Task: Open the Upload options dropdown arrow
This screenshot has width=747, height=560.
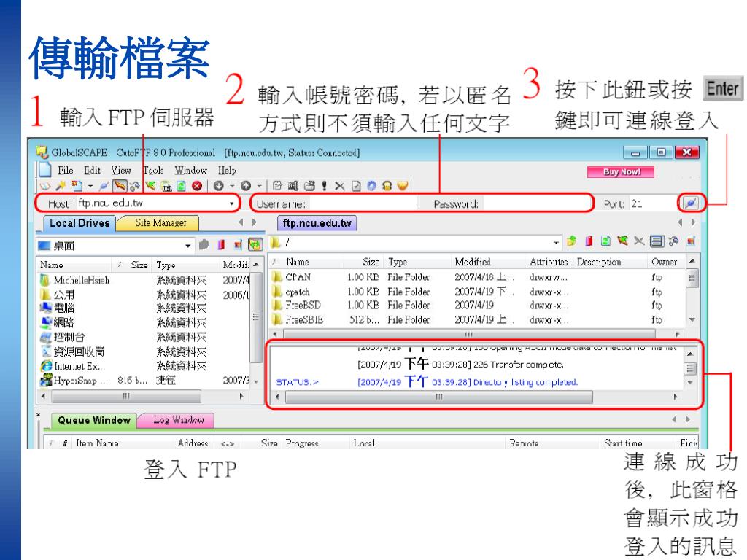Action: click(259, 186)
